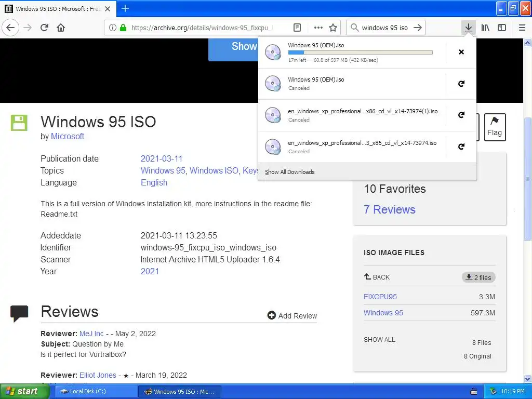Screen dimensions: 532x399
Task: Select the Windows 95 ISO tab
Action: pyautogui.click(x=58, y=9)
